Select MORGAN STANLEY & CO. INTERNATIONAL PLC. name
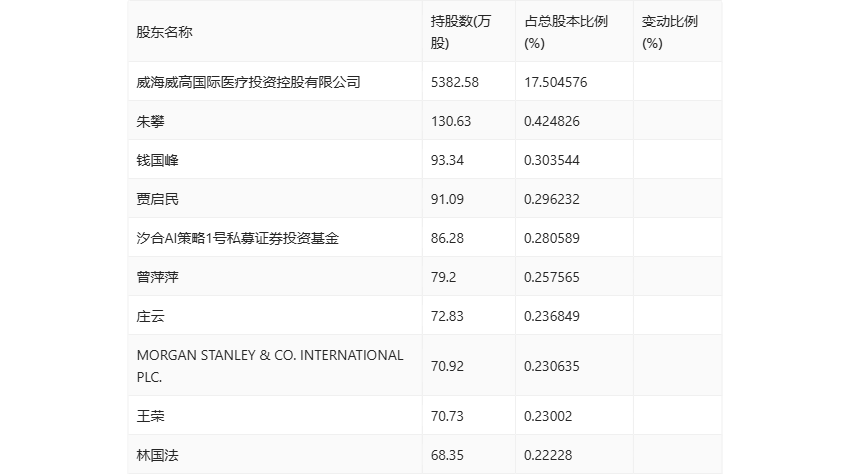The width and height of the screenshot is (850, 474). 270,366
